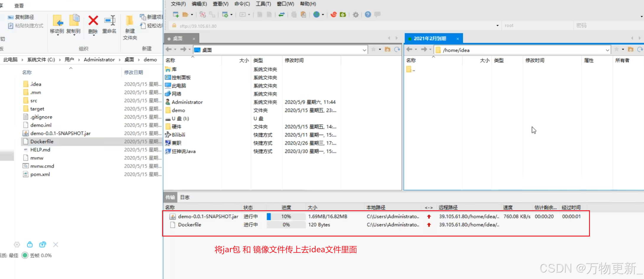Click the remote pane bookmark star icon
This screenshot has height=279, width=644.
click(x=617, y=50)
